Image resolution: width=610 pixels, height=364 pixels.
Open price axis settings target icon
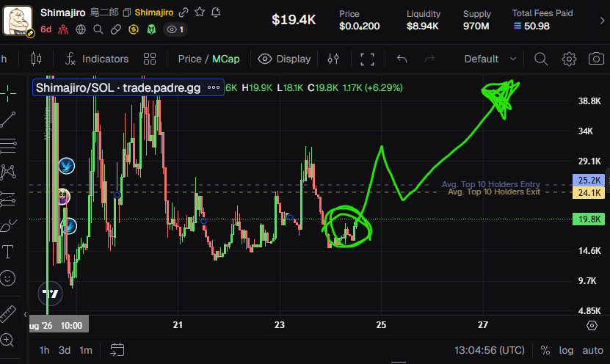tap(592, 326)
